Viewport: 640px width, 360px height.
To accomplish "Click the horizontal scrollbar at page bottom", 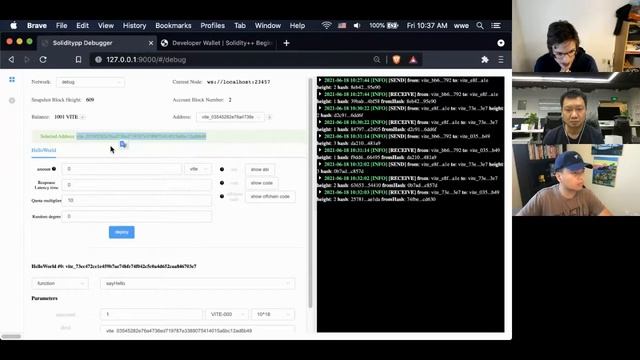I will point(11,336).
